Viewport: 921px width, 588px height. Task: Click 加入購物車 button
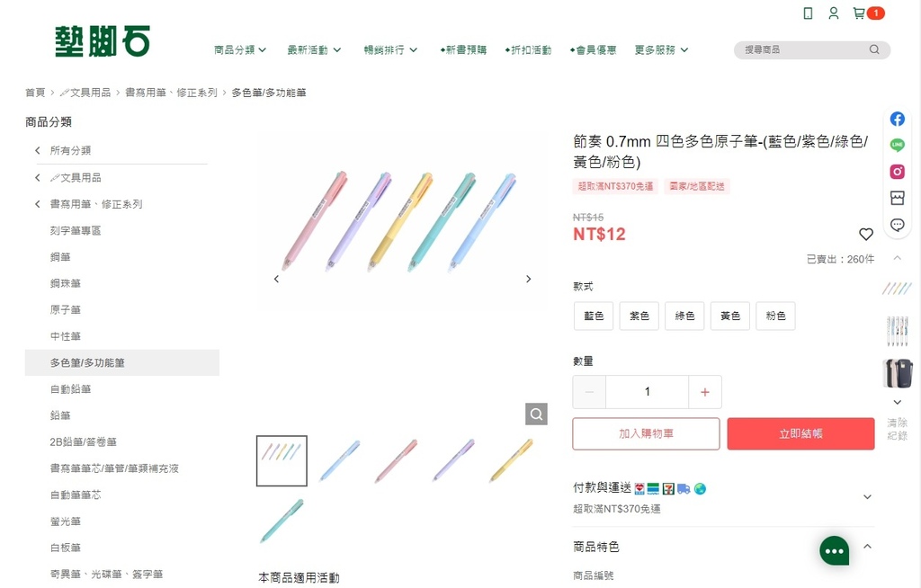(646, 434)
